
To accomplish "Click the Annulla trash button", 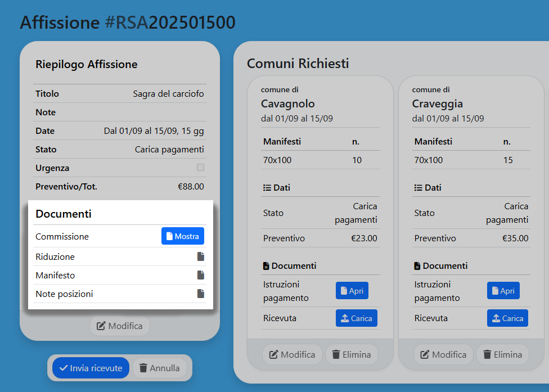I will tap(159, 368).
